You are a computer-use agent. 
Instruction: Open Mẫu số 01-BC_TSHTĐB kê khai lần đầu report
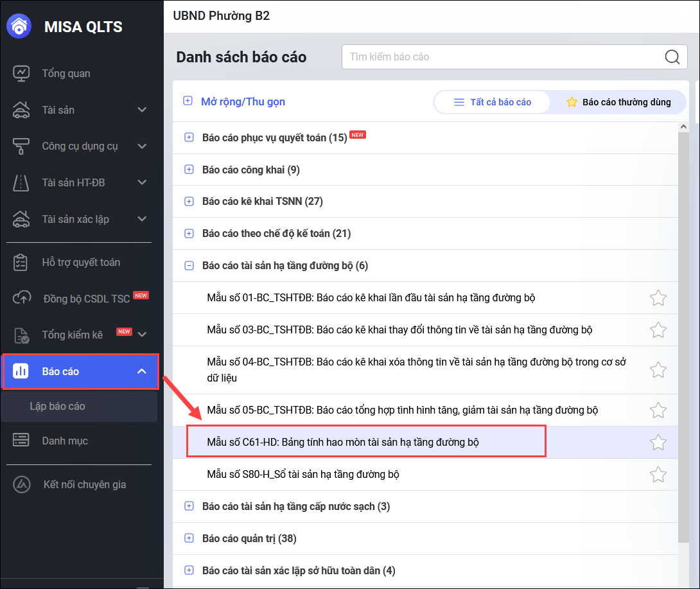371,298
